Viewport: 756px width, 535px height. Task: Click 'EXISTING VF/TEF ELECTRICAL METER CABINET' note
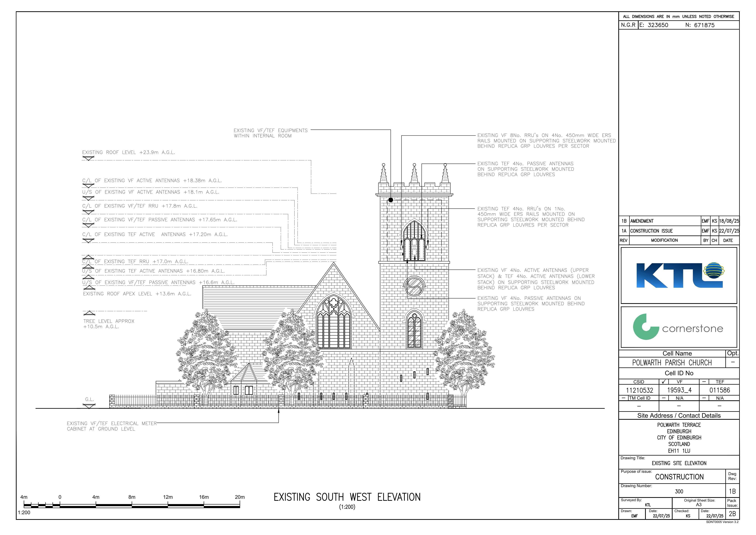click(112, 426)
